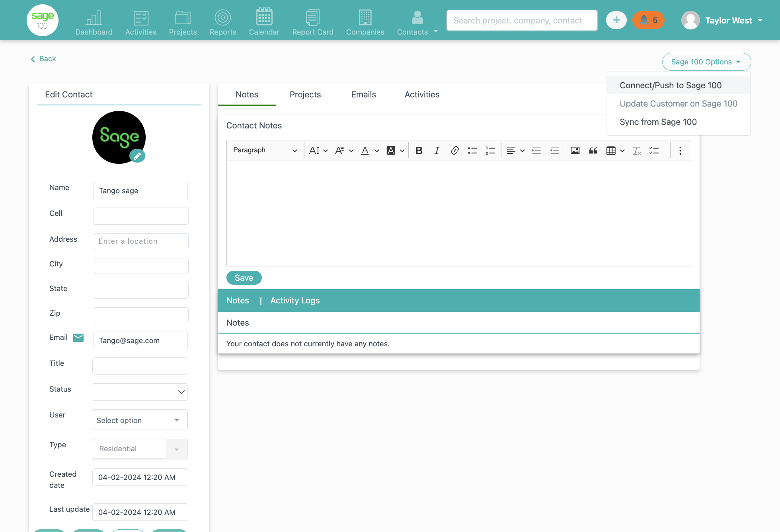Open text alignment dropdown
The image size is (780, 532).
click(515, 150)
